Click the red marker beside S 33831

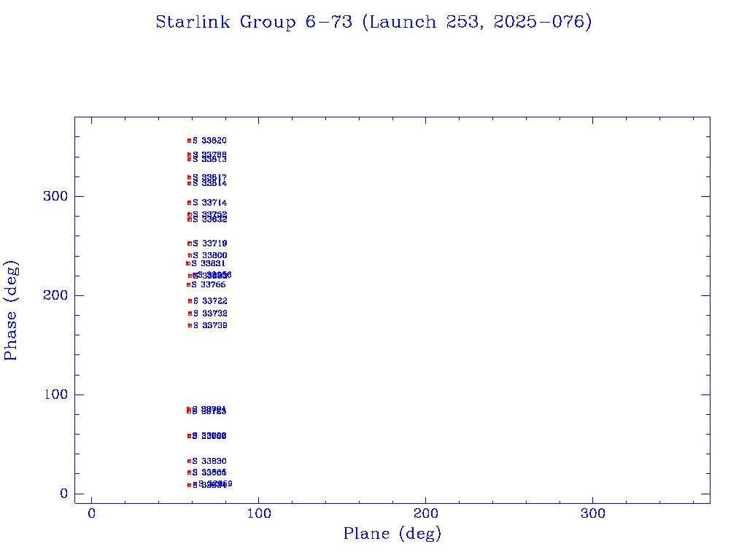[187, 263]
